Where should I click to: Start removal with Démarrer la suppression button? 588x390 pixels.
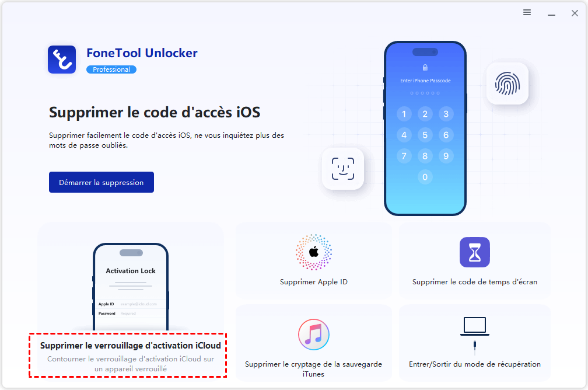101,182
